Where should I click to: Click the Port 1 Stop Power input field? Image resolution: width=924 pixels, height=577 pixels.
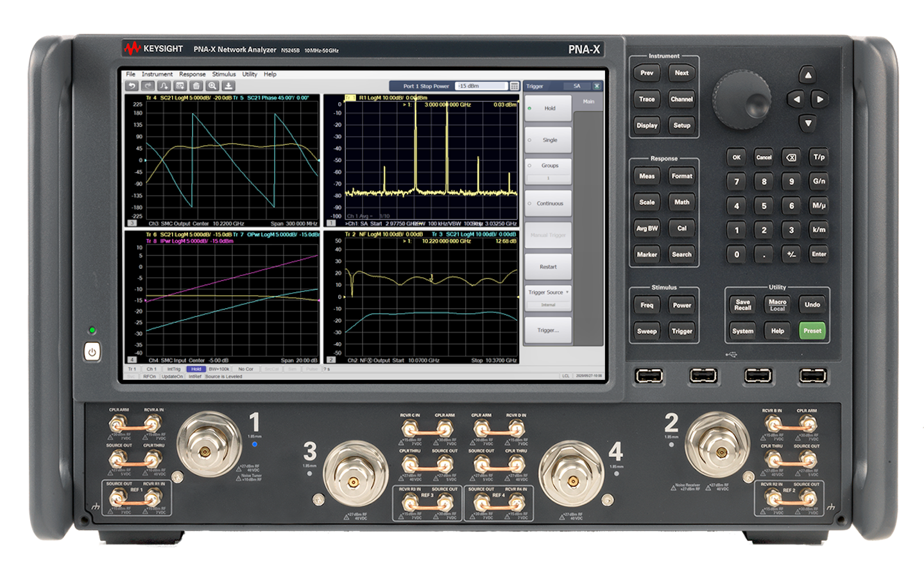coord(481,86)
